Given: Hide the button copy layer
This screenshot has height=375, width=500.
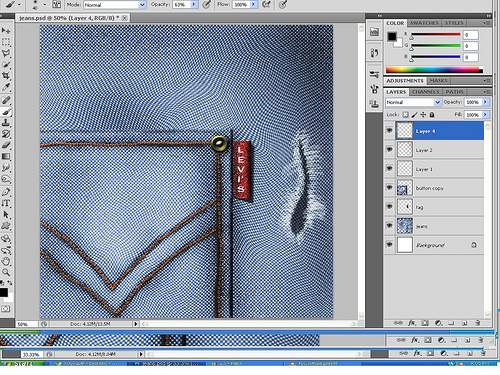Looking at the screenshot, I should 389,187.
